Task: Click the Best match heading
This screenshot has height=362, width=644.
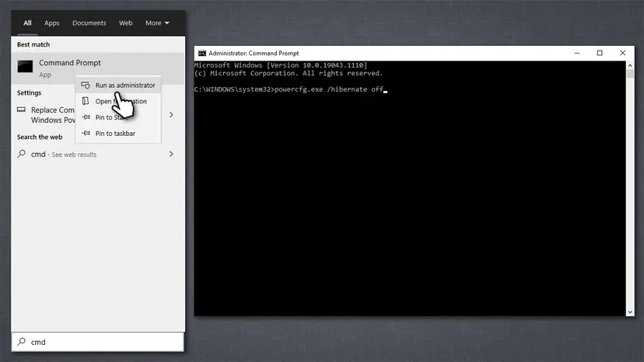Action: pyautogui.click(x=33, y=44)
